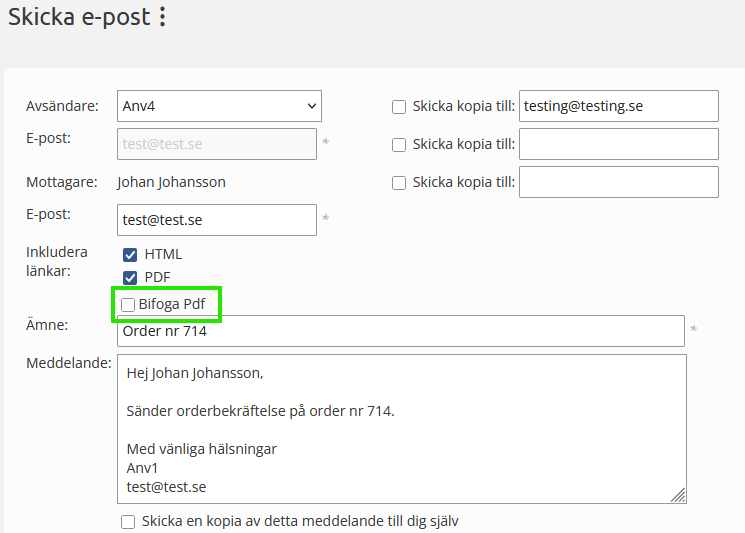Image resolution: width=745 pixels, height=533 pixels.
Task: Tick Skicka en kopia till dig själv
Action: click(x=128, y=521)
